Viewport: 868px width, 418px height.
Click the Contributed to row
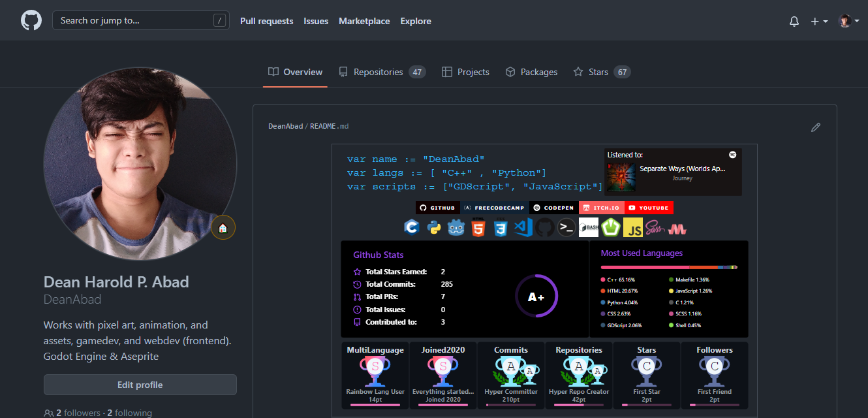pos(399,322)
